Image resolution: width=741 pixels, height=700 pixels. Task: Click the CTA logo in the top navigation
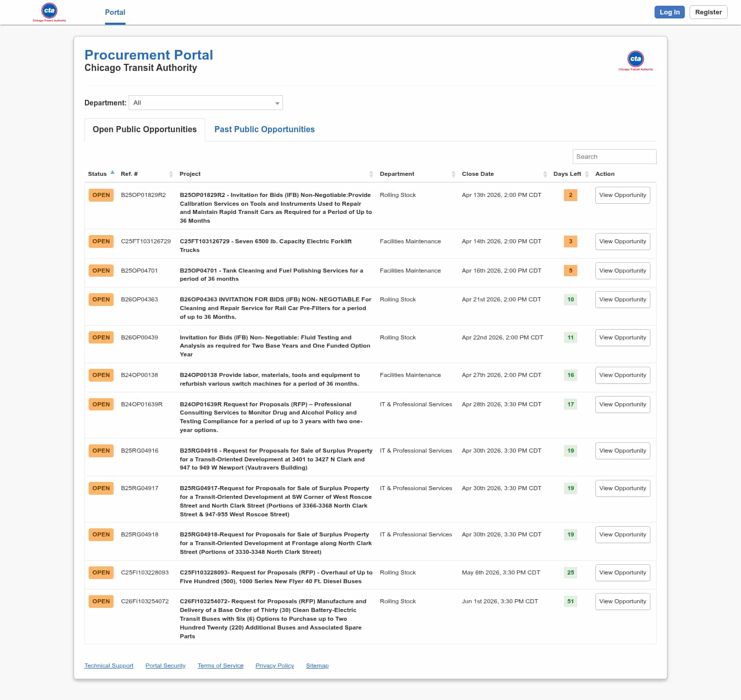[x=49, y=12]
